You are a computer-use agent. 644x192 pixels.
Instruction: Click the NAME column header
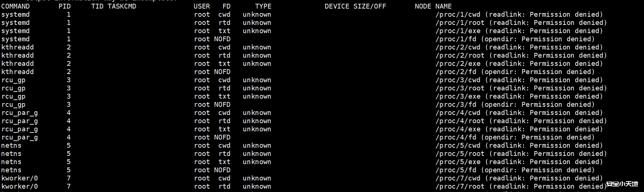(x=443, y=6)
